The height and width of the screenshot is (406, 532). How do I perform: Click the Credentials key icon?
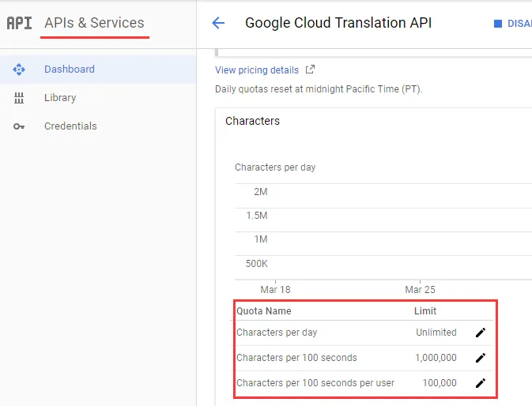(20, 126)
